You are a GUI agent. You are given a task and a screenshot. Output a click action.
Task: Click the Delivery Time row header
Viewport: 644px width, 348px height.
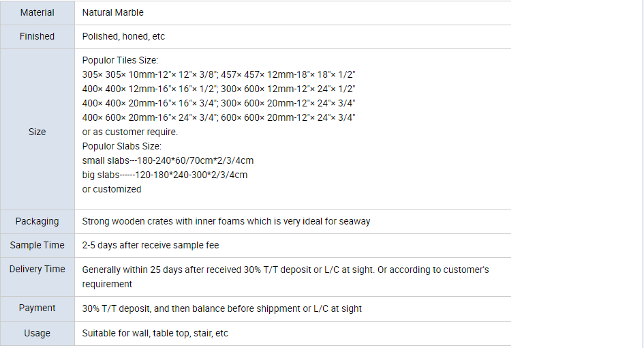37,277
